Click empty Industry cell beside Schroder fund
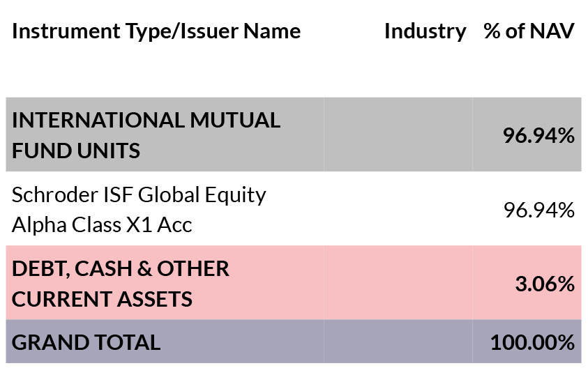Screen dimensions: 588x368 [398, 208]
